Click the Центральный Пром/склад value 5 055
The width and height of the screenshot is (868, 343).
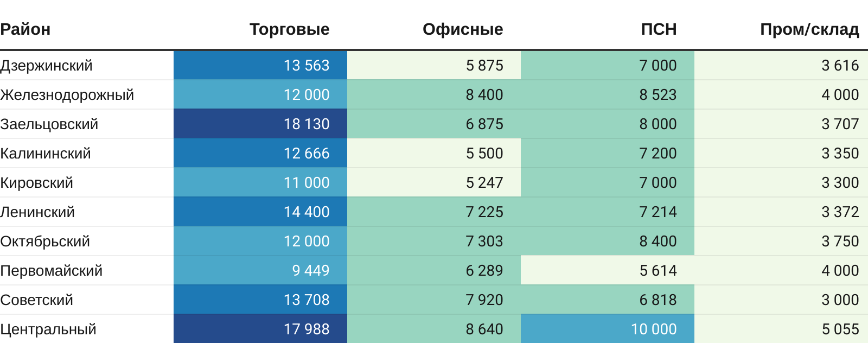(x=840, y=329)
